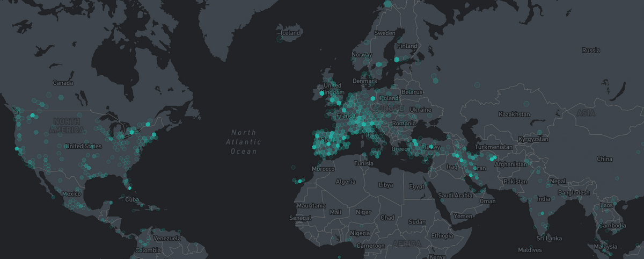The image size is (644, 259).
Task: Click the Mexico map label
Action: pos(71,193)
